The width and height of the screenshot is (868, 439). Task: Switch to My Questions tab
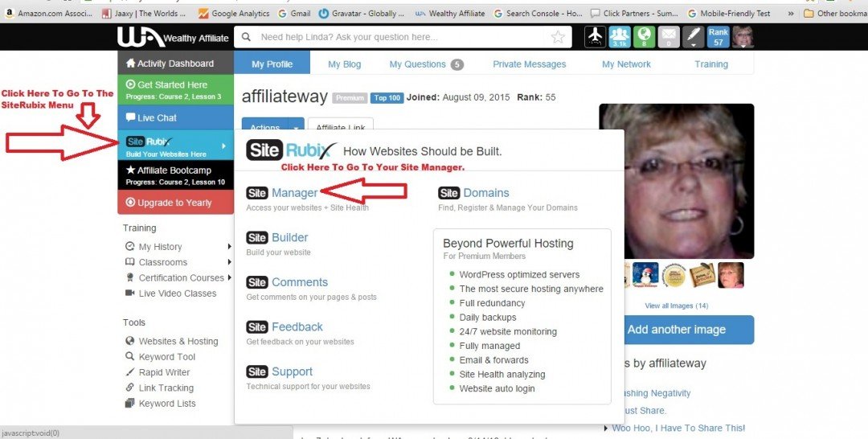426,64
